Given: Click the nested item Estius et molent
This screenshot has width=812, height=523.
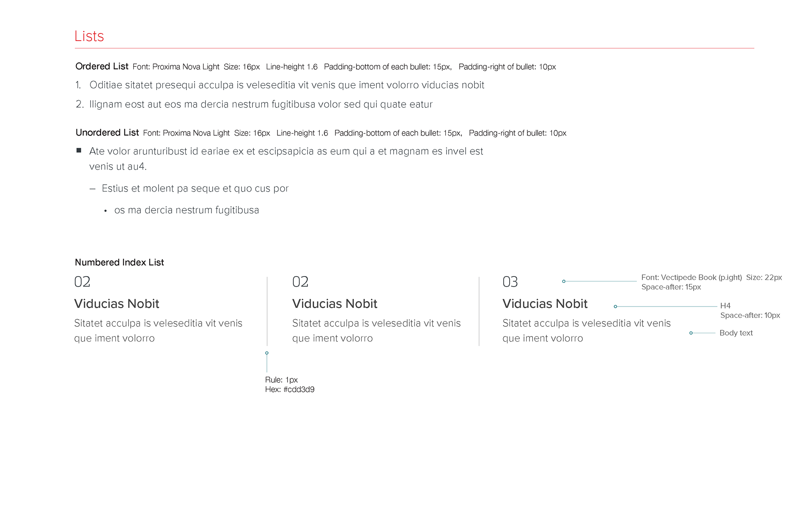Looking at the screenshot, I should 195,189.
